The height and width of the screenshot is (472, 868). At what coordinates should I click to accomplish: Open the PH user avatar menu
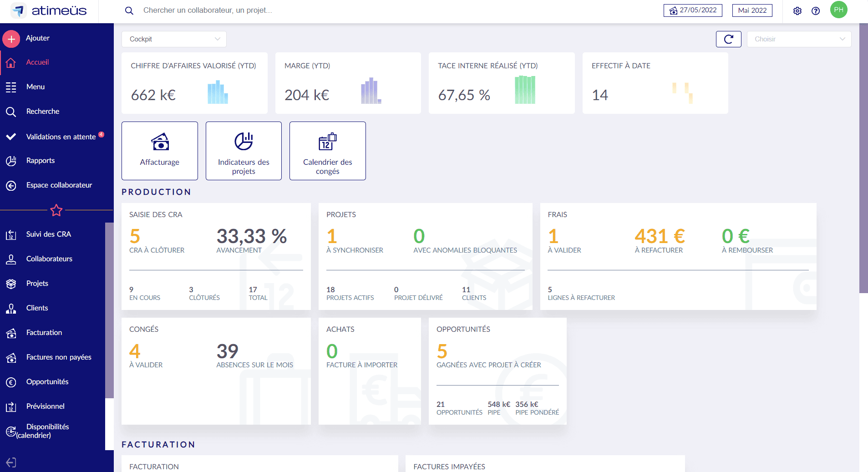(x=838, y=10)
